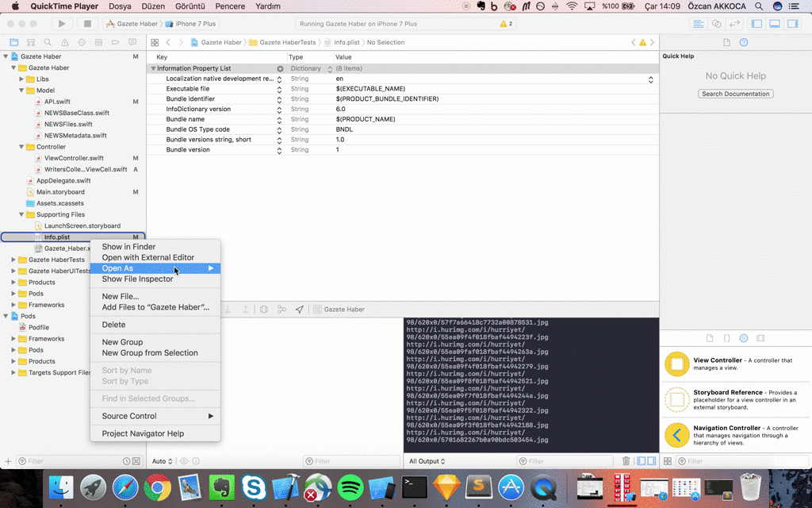Expand the Gazete HaberTests folder
This screenshot has width=812, height=508.
13,260
